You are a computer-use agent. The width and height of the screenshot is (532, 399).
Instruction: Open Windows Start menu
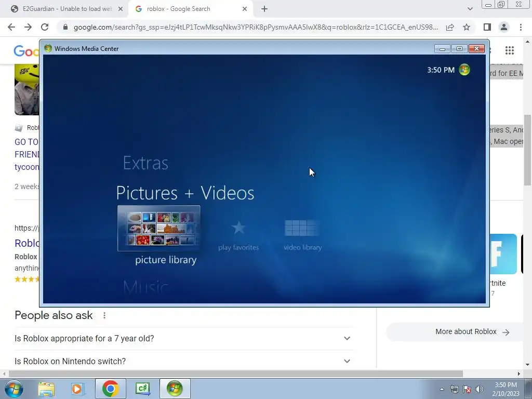(14, 389)
